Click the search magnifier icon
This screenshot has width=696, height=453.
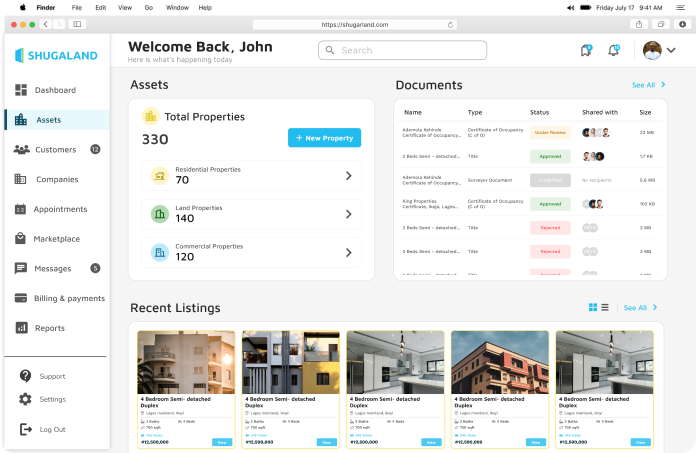(x=330, y=50)
